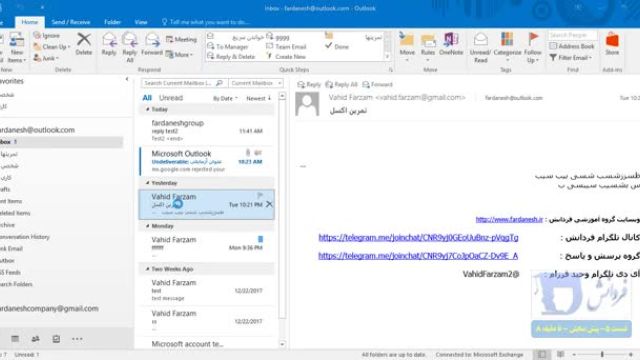The height and width of the screenshot is (360, 640).
Task: Open the fardaneshgroup reply test2 email
Action: pyautogui.click(x=207, y=131)
